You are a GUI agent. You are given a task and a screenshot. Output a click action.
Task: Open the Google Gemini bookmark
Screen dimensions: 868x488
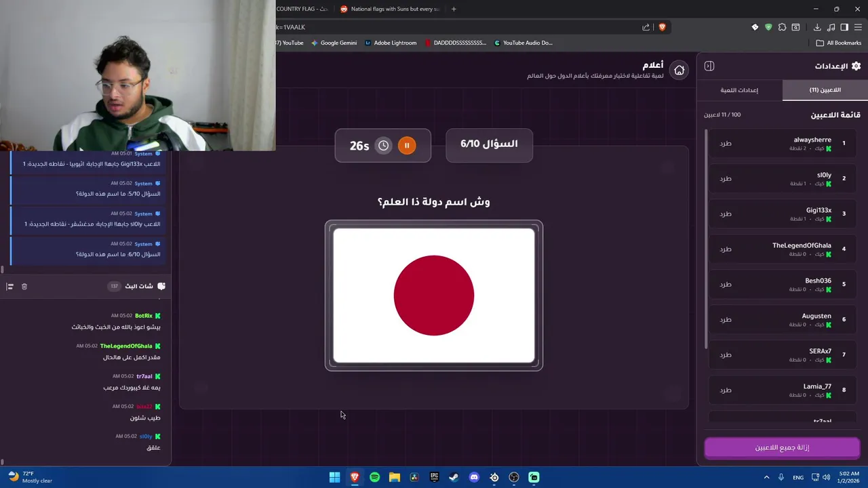(x=334, y=43)
